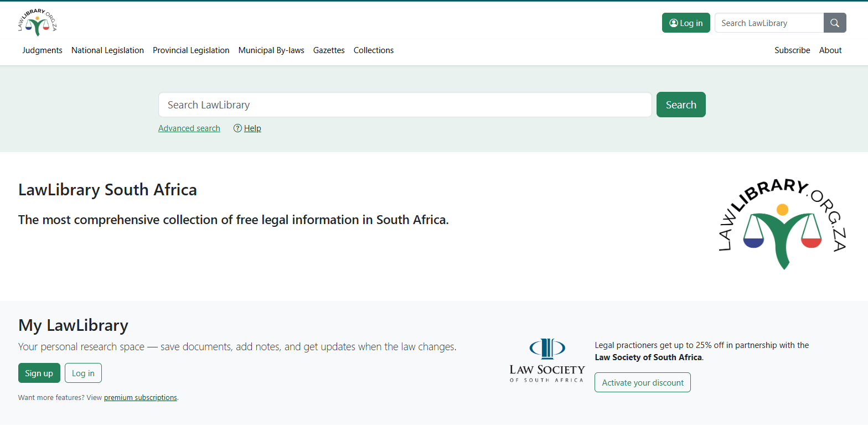Go to National Legislation
The image size is (868, 426).
pyautogui.click(x=107, y=50)
